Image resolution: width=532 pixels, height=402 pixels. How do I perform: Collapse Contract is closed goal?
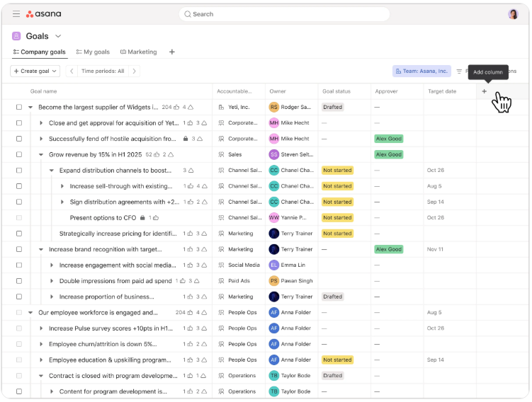(41, 376)
